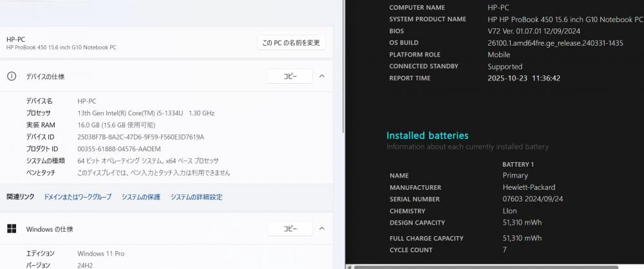The width and height of the screenshot is (644, 269).
Task: Collapse the デバイスの仕様 section chevron
Action: pos(322,77)
